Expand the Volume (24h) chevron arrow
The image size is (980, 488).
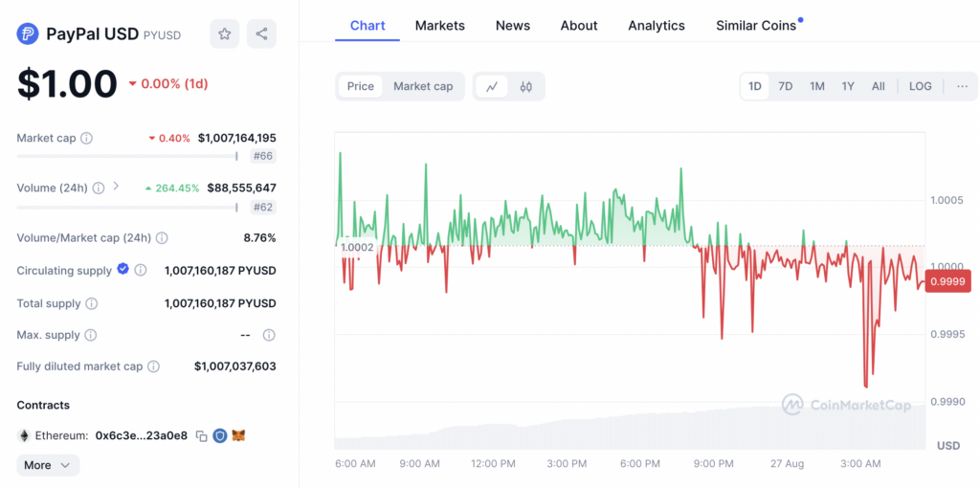point(116,187)
